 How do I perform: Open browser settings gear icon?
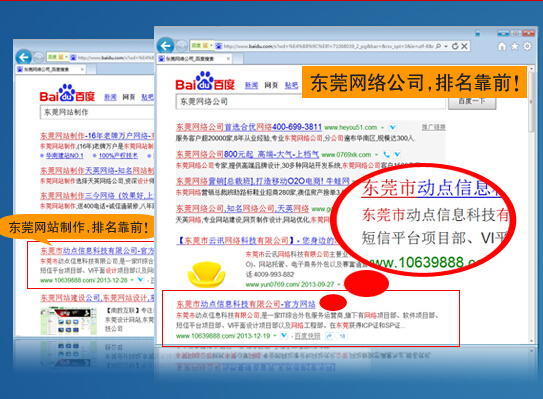(x=527, y=46)
